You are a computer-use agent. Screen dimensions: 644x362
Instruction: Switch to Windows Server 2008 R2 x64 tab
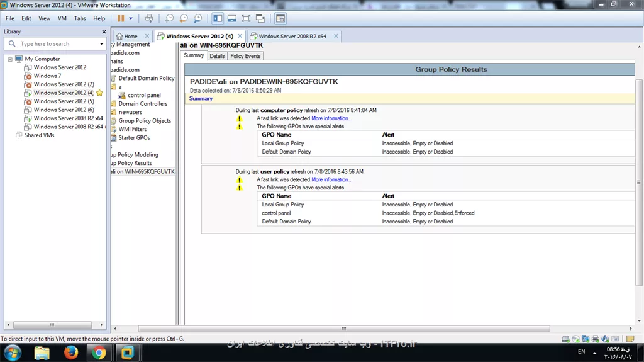pyautogui.click(x=292, y=37)
